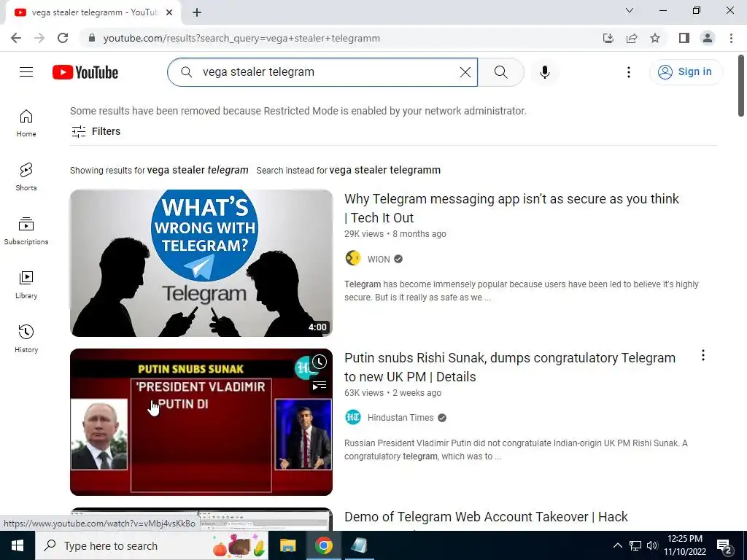Reload the page
This screenshot has height=560, width=747.
63,38
